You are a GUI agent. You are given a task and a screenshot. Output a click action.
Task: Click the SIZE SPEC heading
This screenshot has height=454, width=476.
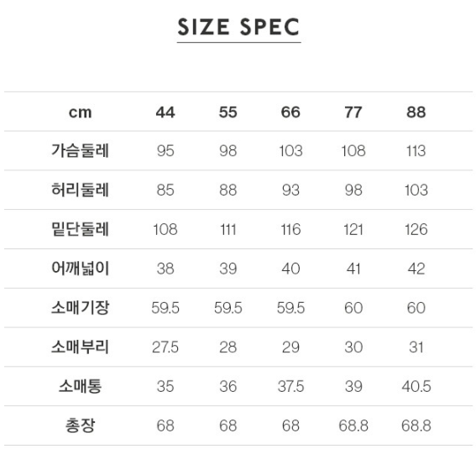[x=239, y=27]
